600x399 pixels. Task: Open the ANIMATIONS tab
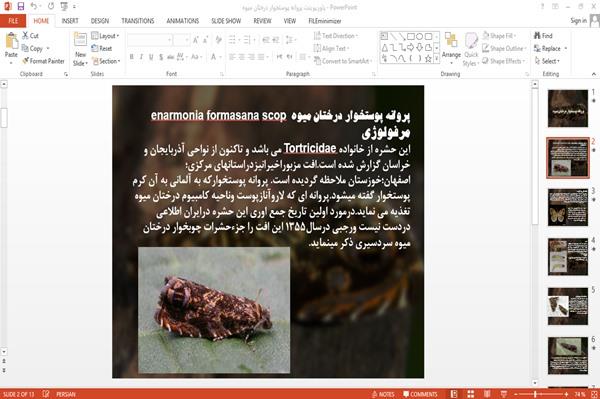tap(183, 21)
